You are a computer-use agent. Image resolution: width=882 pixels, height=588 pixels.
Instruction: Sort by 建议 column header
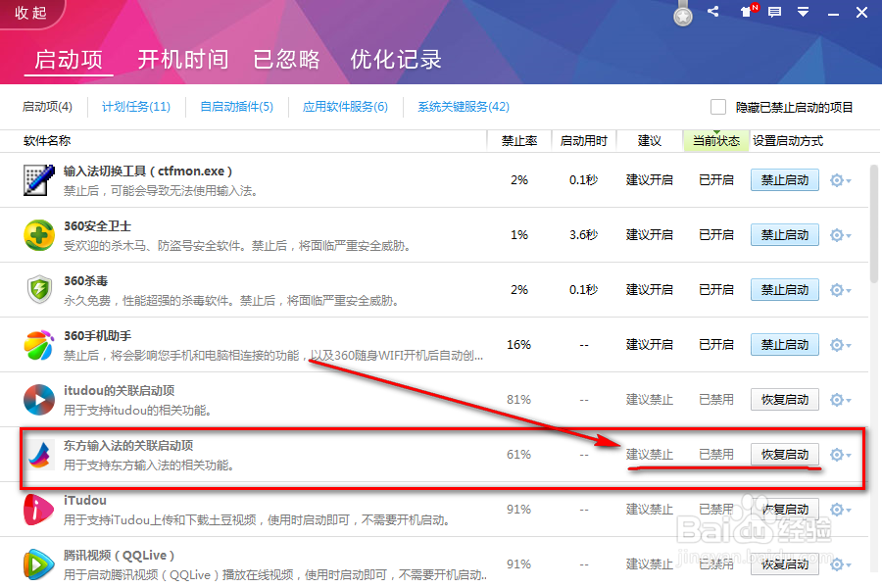click(650, 141)
